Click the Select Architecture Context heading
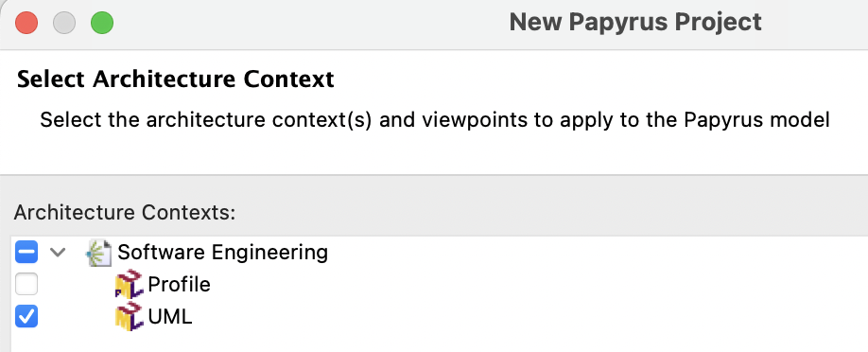This screenshot has height=352, width=868. (x=176, y=79)
